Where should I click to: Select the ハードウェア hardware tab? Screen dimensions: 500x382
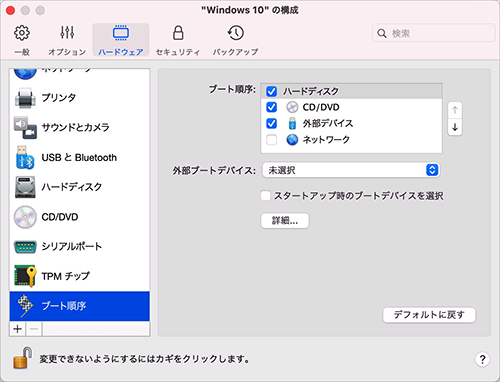pos(121,40)
